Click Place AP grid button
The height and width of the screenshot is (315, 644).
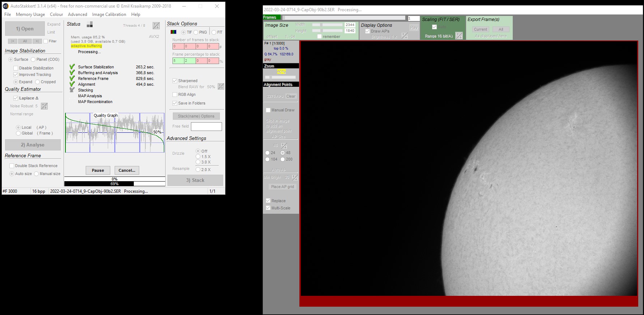(x=282, y=187)
